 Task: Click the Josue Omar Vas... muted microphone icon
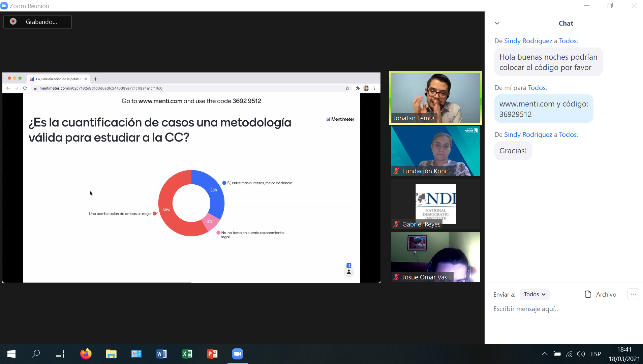396,277
